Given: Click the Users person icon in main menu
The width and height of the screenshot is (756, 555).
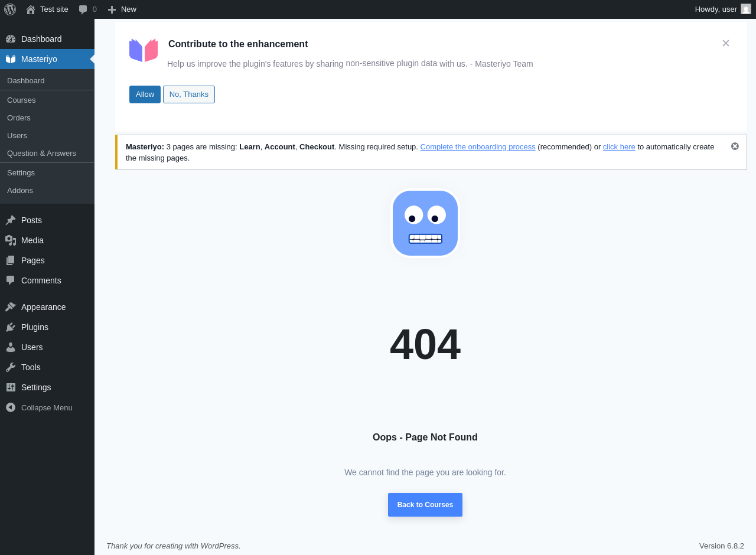Looking at the screenshot, I should [11, 347].
